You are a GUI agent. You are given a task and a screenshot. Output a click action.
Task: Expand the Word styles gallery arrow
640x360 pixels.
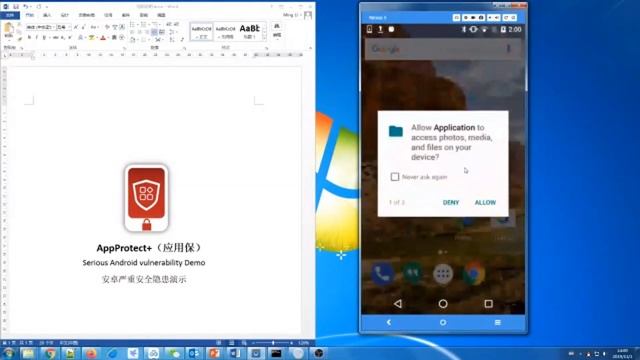pyautogui.click(x=264, y=38)
